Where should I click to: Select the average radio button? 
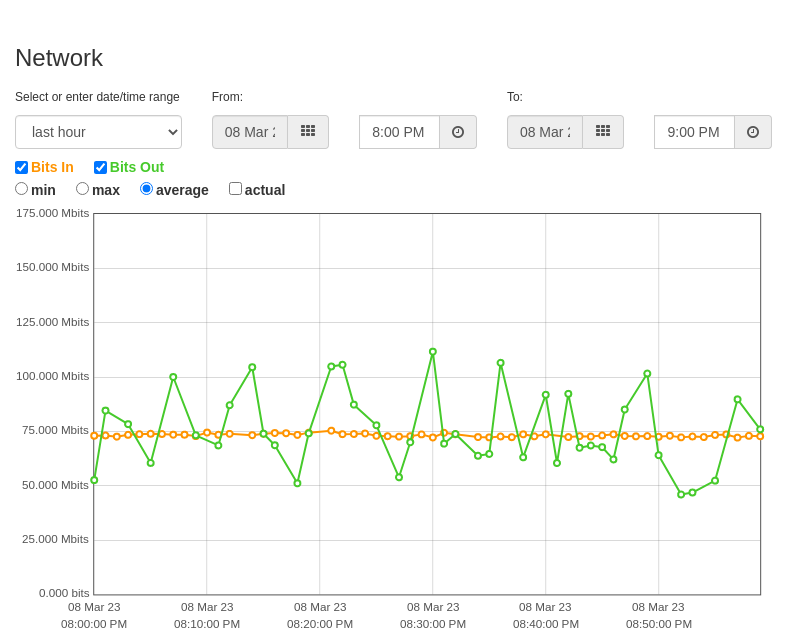(x=147, y=189)
